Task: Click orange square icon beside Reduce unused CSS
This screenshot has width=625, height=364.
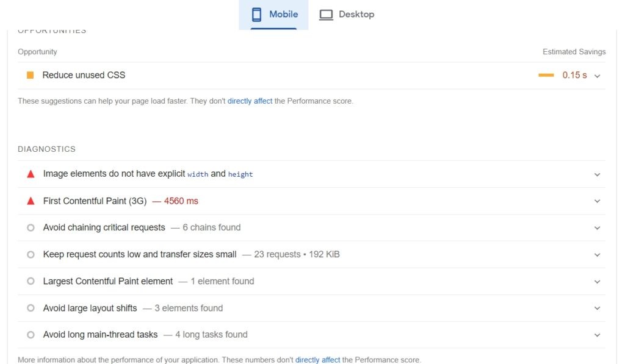Action: coord(30,75)
